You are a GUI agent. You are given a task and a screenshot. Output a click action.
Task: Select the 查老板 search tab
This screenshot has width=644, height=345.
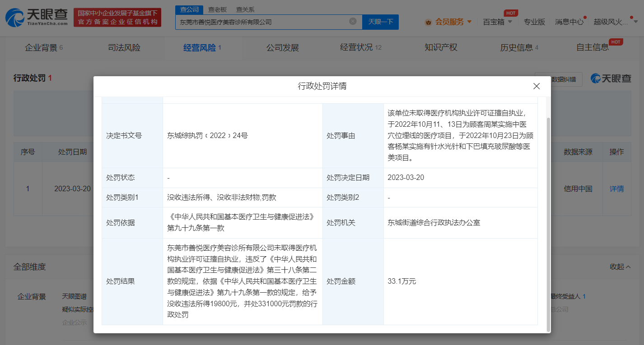(x=217, y=9)
